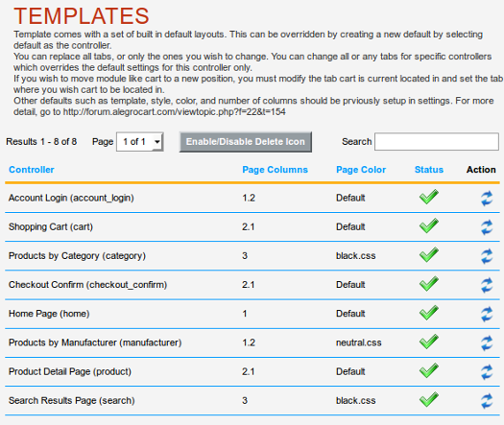Click update icon for Checkout Confirm row
Screen dimensions: 504x425
pos(487,285)
